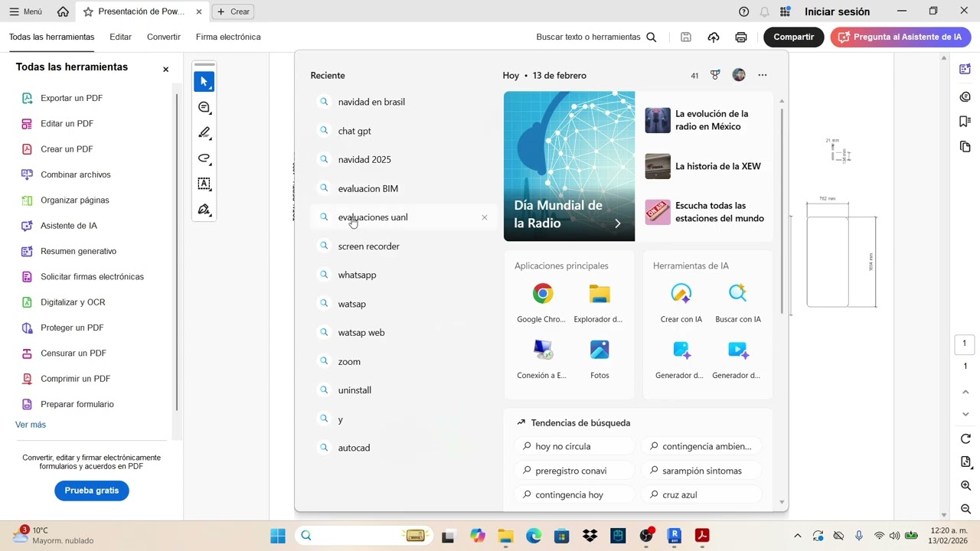Switch to the Editar tab

coord(120,37)
